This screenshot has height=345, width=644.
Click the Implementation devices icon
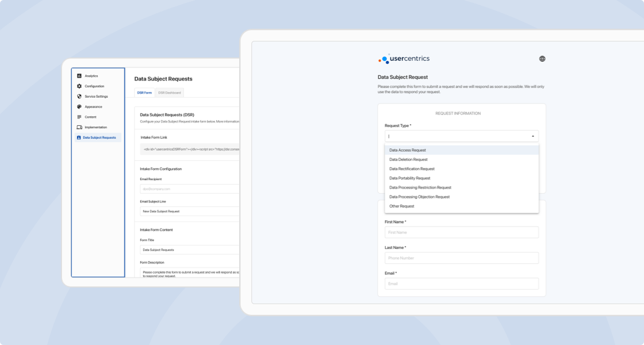(x=79, y=127)
